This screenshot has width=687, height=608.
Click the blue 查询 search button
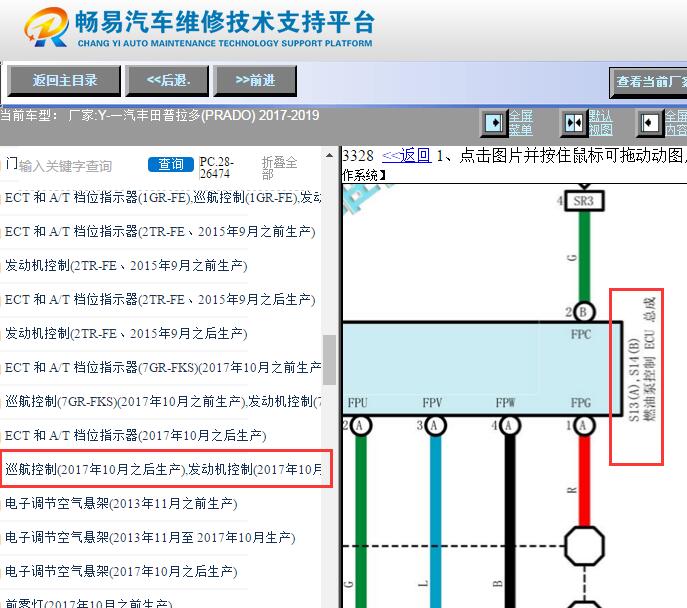point(170,164)
